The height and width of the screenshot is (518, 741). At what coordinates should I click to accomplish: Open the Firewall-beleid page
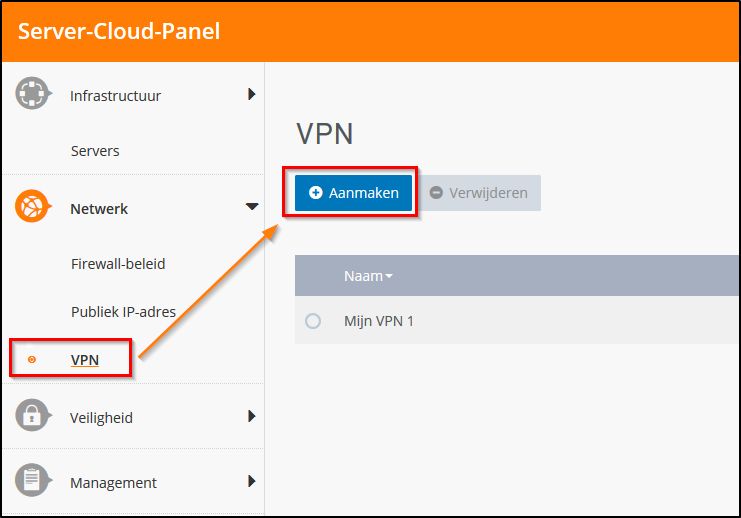(x=118, y=264)
